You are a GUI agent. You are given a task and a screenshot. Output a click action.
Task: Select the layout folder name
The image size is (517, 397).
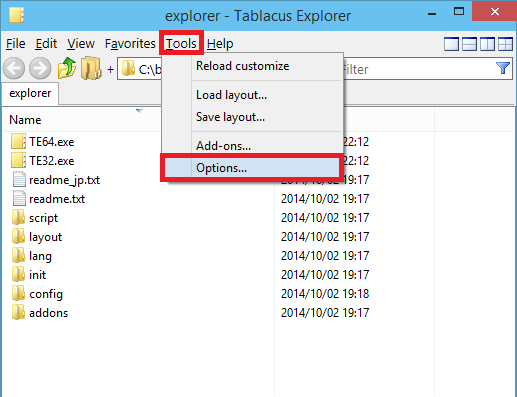[45, 237]
